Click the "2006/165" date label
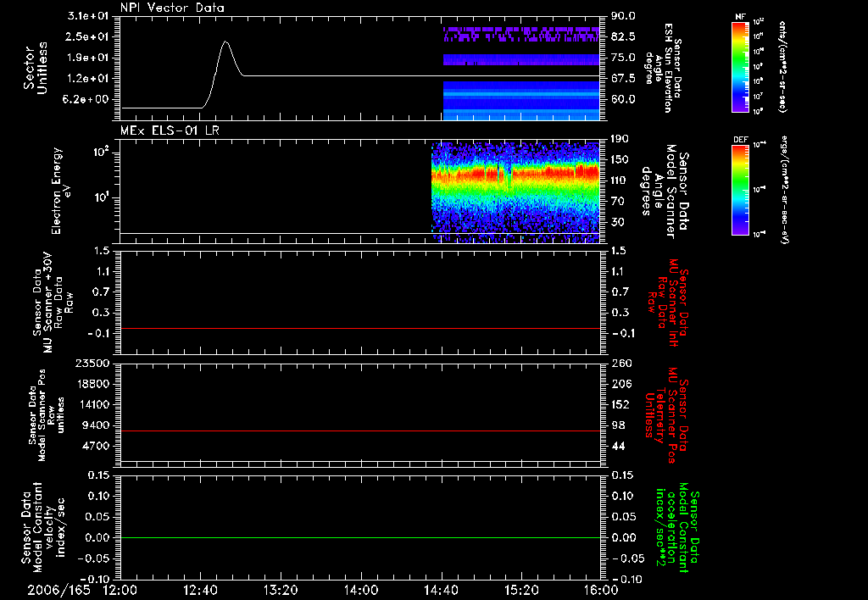This screenshot has width=868, height=600. 58,590
